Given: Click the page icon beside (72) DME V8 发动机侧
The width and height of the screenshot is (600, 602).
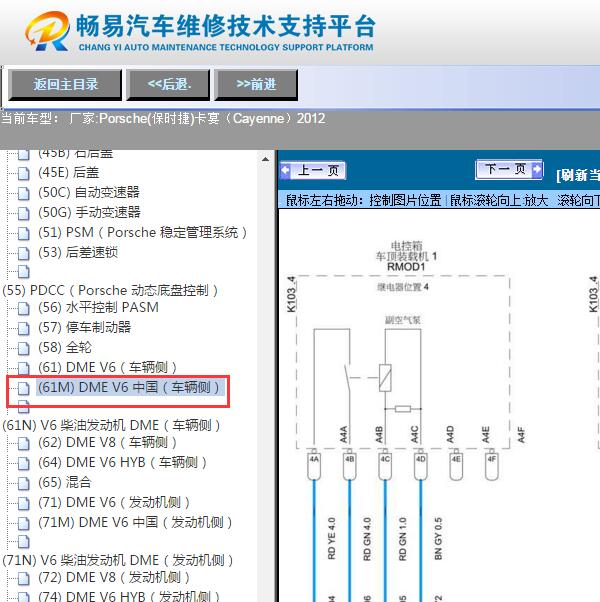Looking at the screenshot, I should [23, 579].
